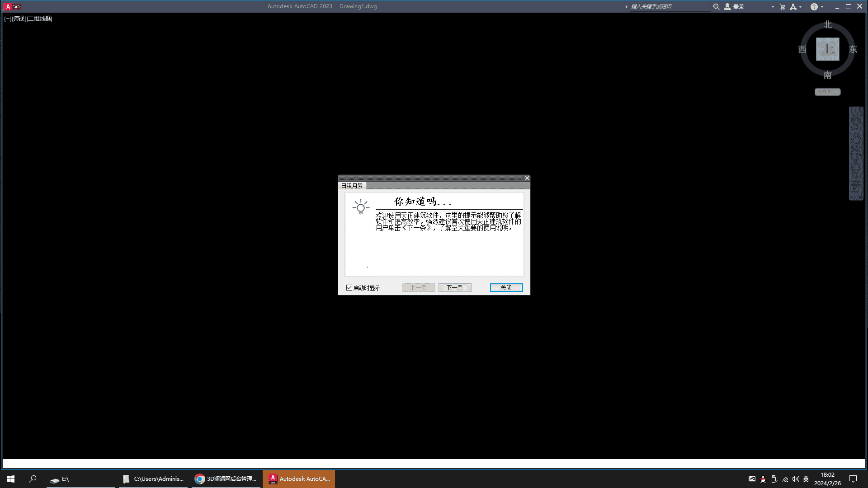This screenshot has width=868, height=488.
Task: Open the Autodesk App Store cart icon
Action: coord(783,7)
